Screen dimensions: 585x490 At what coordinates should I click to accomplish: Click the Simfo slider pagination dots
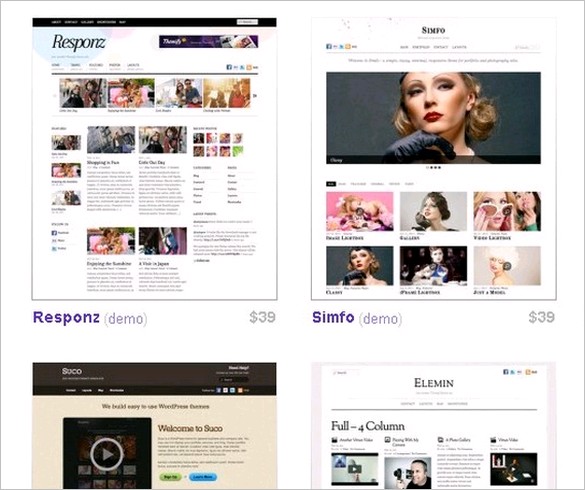(x=434, y=168)
